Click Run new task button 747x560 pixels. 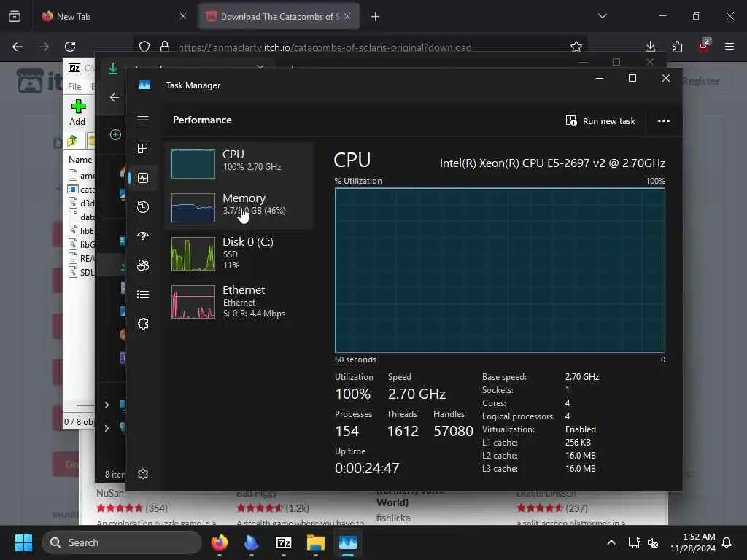[600, 121]
